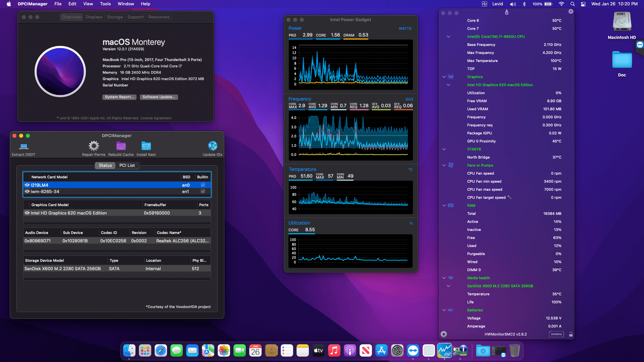Click Rebuild Cache folder icon
This screenshot has width=644, height=362.
[x=121, y=146]
